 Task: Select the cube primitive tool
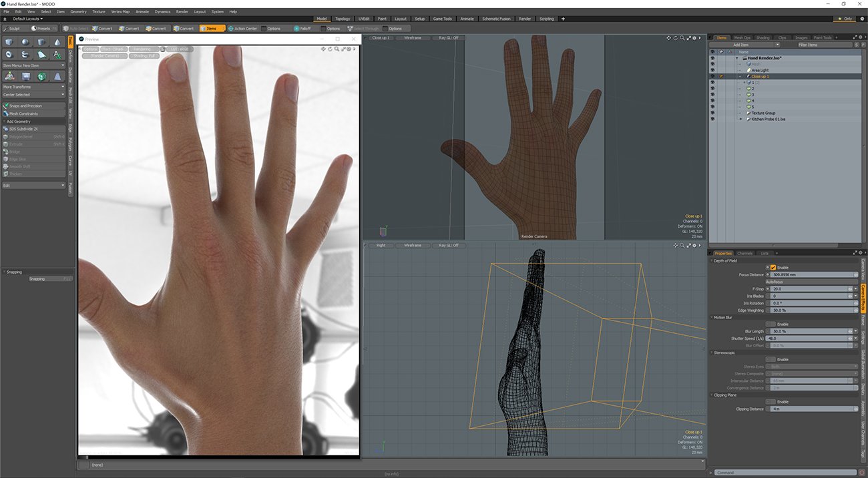[9, 42]
